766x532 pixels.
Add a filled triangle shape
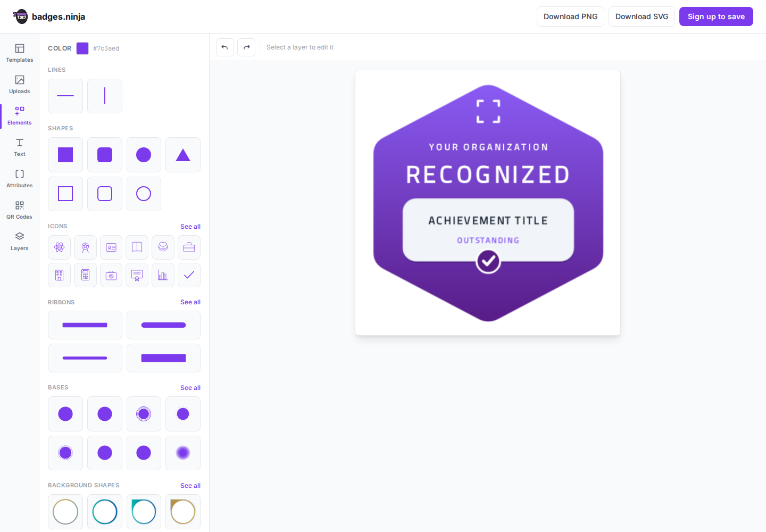pos(183,155)
